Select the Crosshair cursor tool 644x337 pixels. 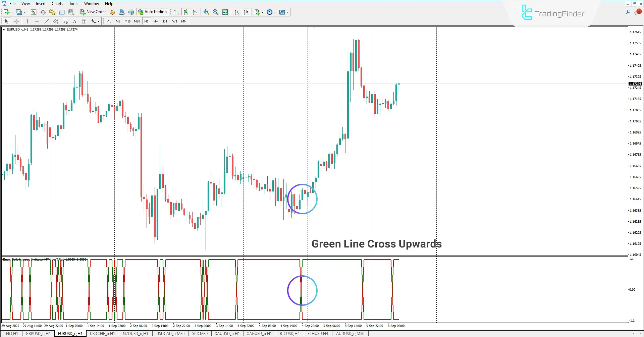tap(16, 21)
